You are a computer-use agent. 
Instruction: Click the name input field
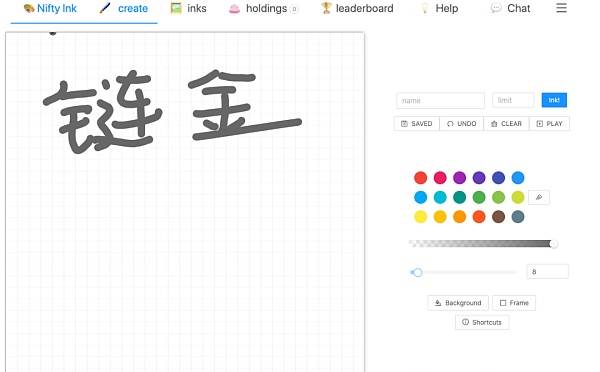click(440, 100)
